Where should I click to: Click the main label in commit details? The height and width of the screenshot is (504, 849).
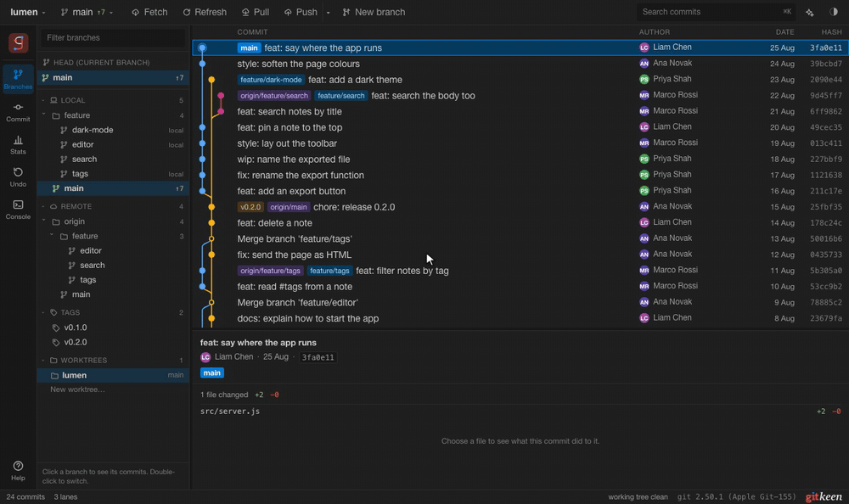point(211,373)
